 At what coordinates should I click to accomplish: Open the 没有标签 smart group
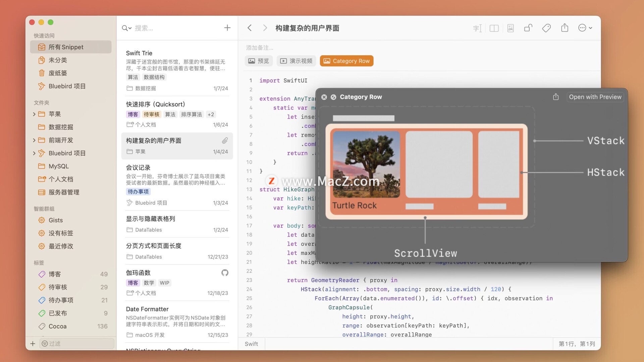[71, 233]
